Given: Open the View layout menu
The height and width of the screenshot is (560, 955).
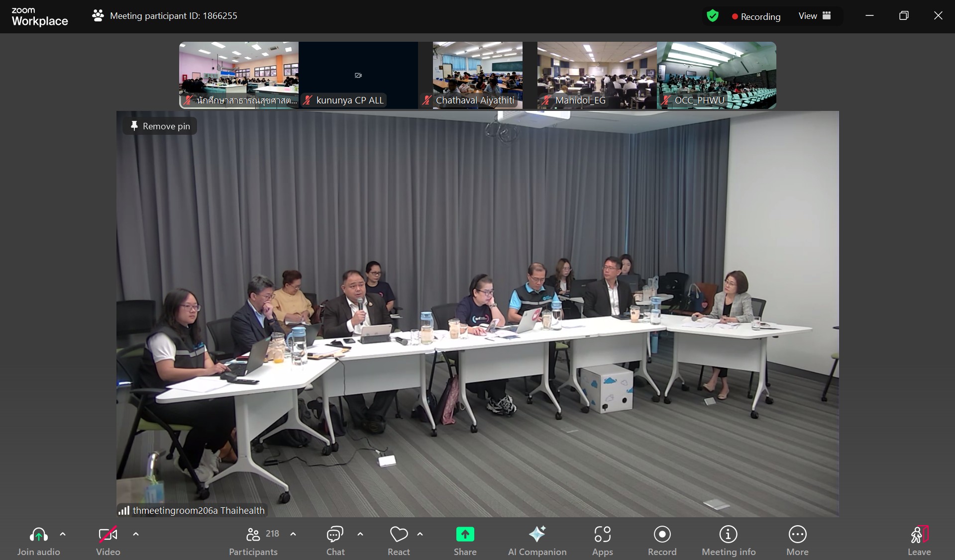Looking at the screenshot, I should (815, 16).
